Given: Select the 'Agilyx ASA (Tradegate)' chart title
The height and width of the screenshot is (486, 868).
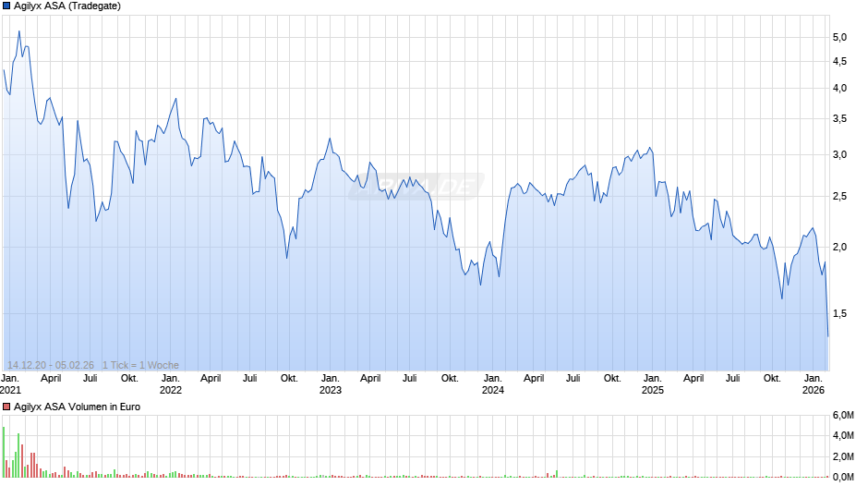Looking at the screenshot, I should [67, 6].
